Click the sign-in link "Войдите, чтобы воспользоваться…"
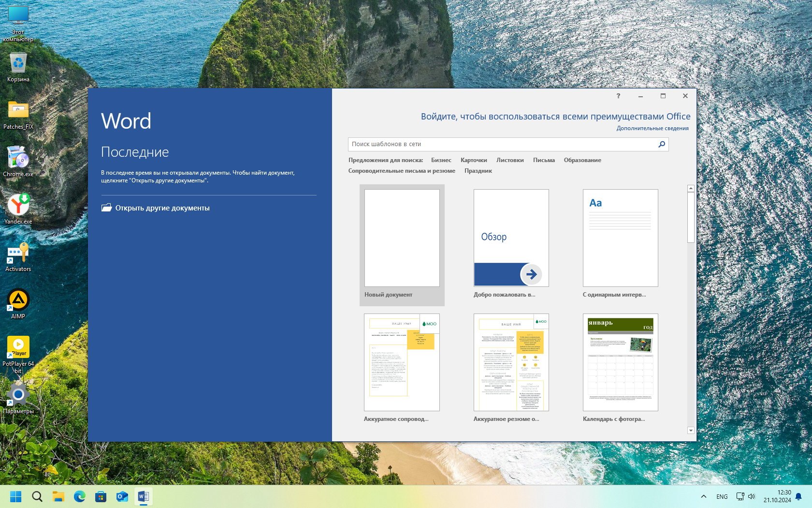The height and width of the screenshot is (508, 812). tap(555, 117)
